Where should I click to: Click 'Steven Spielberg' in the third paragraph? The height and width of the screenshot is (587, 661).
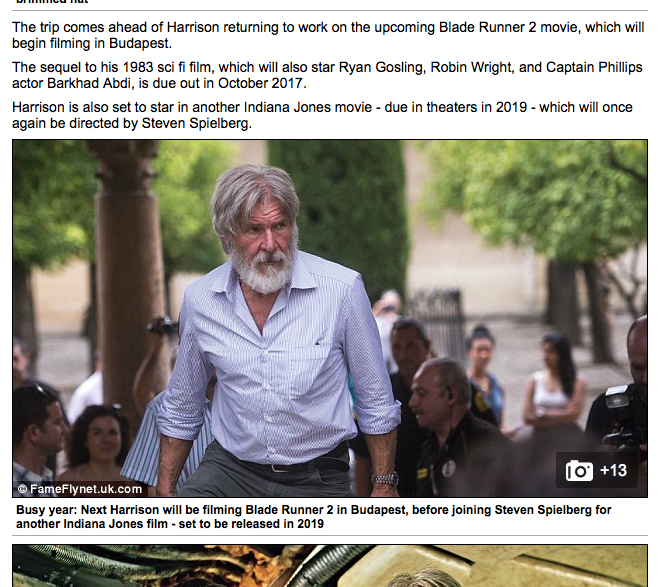point(196,123)
